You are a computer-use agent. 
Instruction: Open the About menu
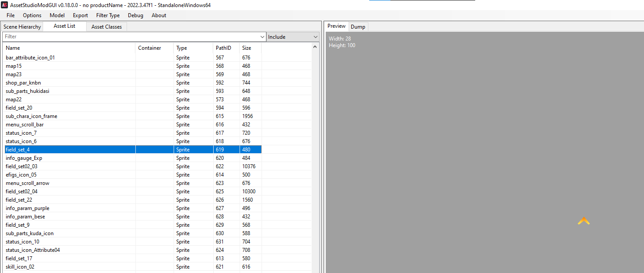point(159,15)
